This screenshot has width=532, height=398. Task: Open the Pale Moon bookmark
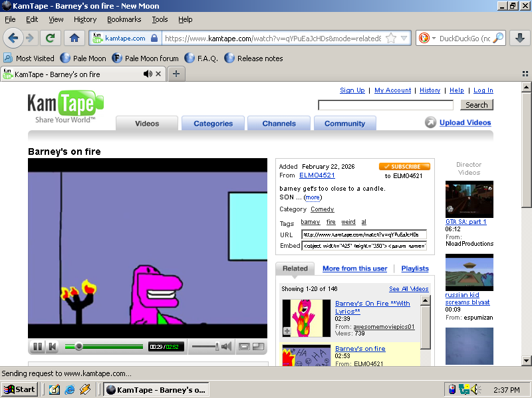coord(83,58)
